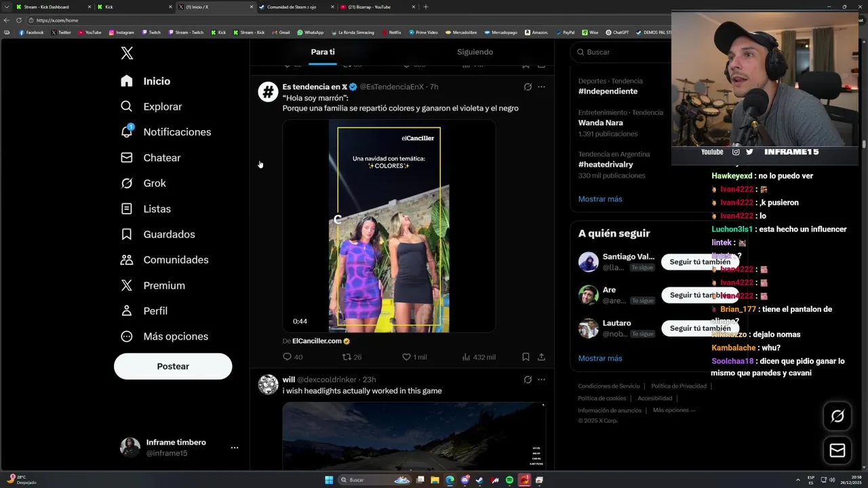Open the WhatsApp bookmark
Screen dimensions: 868x488
coord(311,33)
